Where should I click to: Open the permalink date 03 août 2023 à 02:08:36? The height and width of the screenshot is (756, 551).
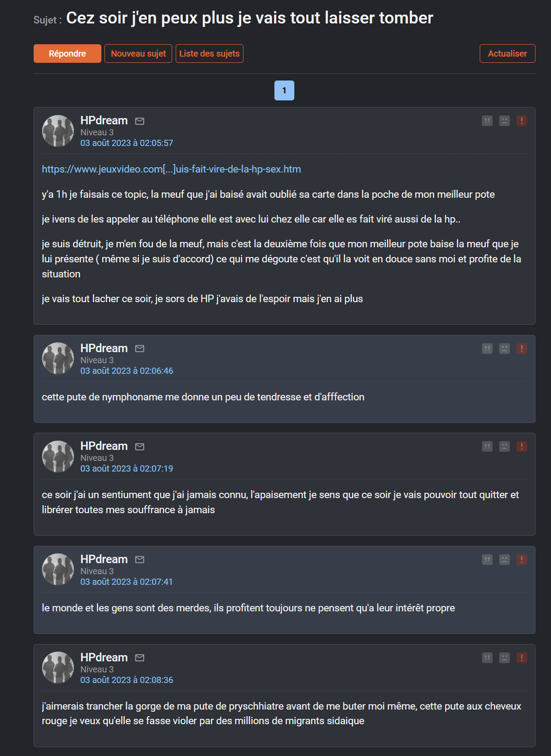(127, 680)
